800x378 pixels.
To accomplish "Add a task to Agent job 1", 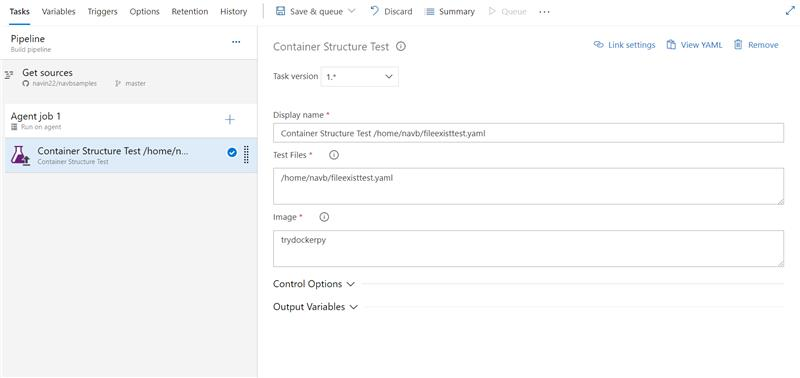I will tap(230, 120).
